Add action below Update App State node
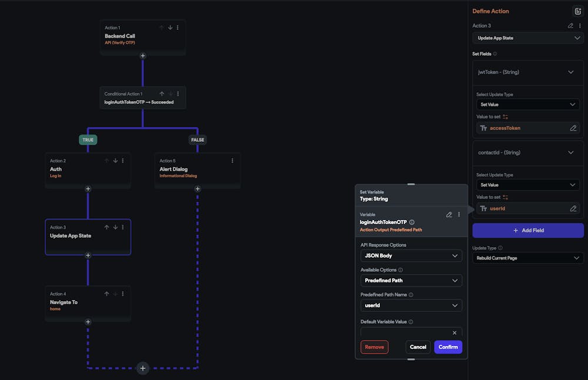 click(x=88, y=255)
